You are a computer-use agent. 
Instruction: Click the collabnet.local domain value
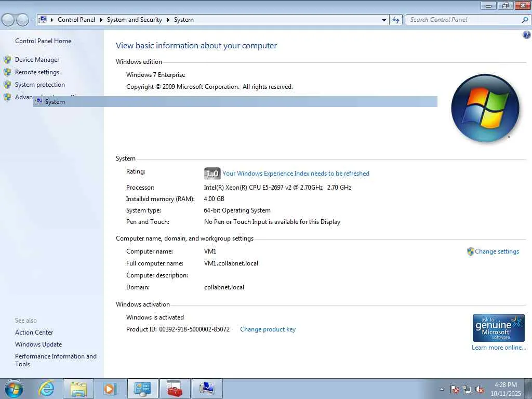coord(224,287)
